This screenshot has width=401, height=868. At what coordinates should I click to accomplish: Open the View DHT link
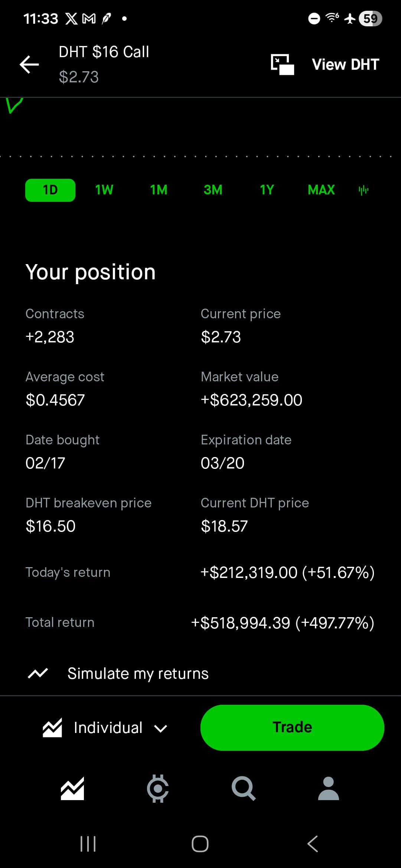(x=345, y=65)
